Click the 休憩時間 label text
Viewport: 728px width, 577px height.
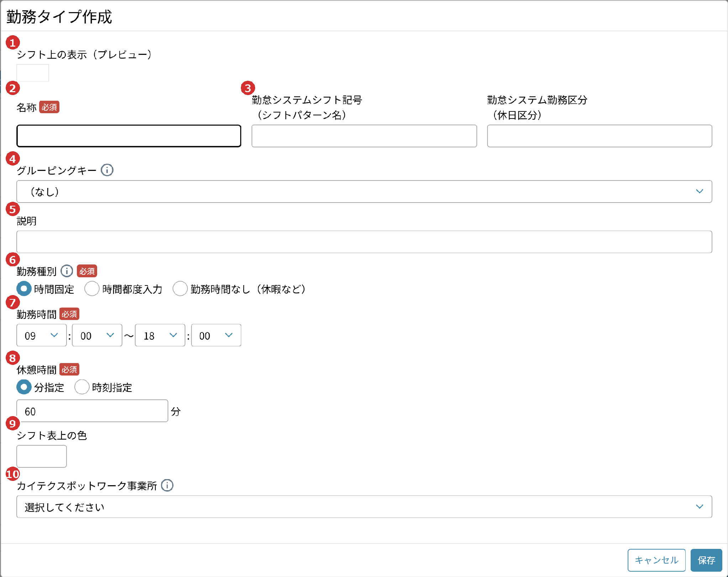tap(37, 370)
